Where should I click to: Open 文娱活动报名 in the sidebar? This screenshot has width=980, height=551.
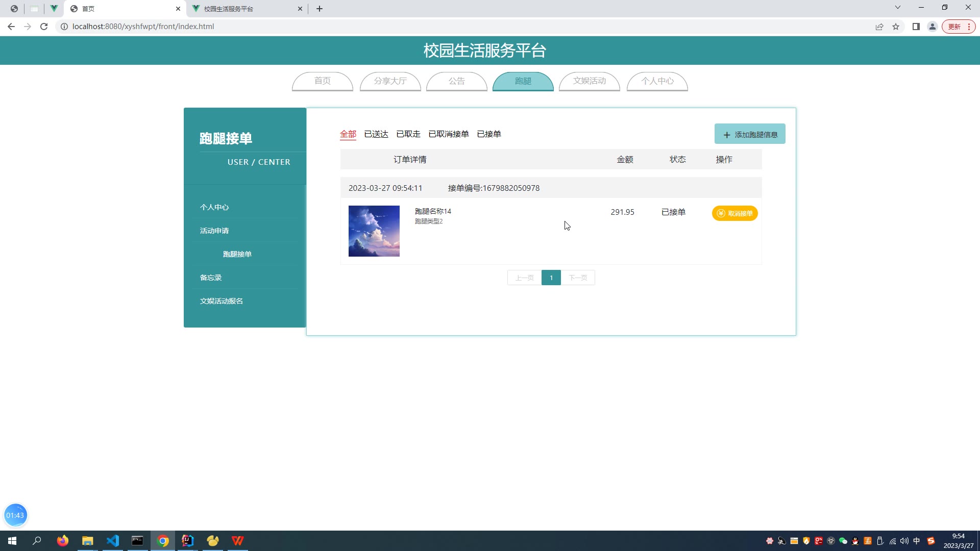(x=222, y=301)
